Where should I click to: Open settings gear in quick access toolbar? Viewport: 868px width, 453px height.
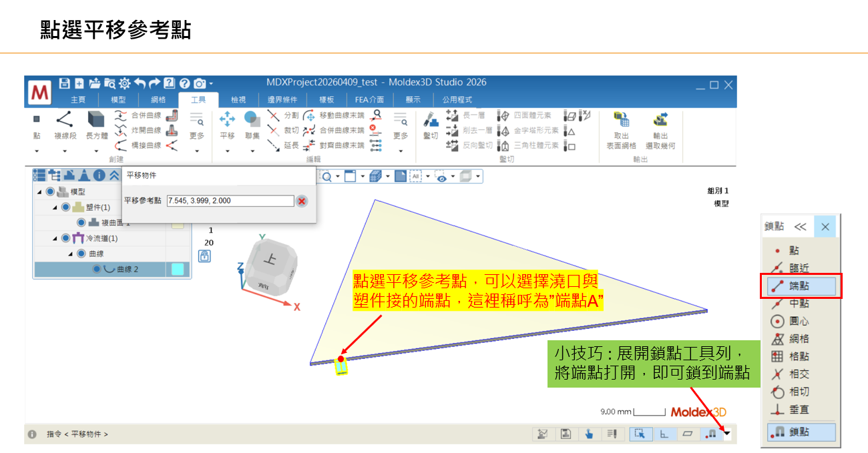click(x=125, y=83)
